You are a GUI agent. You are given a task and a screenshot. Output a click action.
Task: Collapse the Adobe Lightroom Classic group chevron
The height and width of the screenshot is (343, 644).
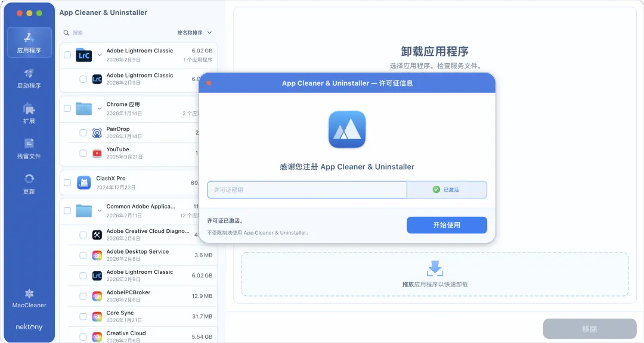pos(100,55)
